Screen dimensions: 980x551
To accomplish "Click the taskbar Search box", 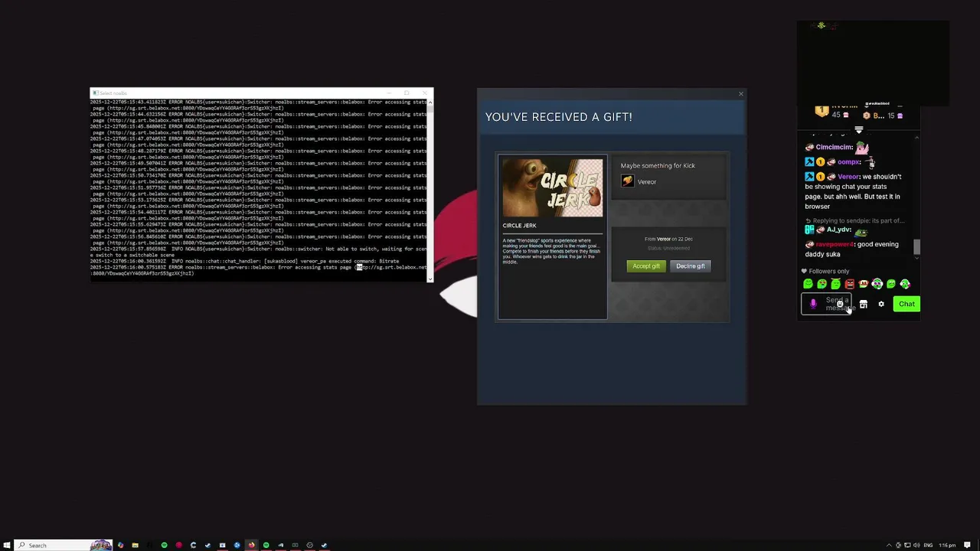I will pyautogui.click(x=64, y=545).
